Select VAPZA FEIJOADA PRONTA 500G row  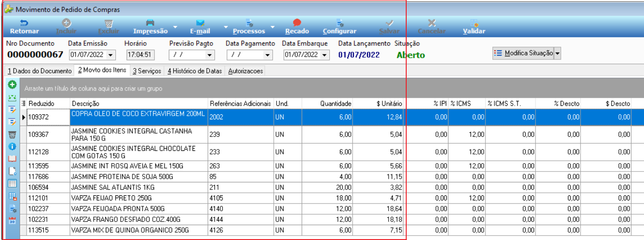(x=332, y=209)
